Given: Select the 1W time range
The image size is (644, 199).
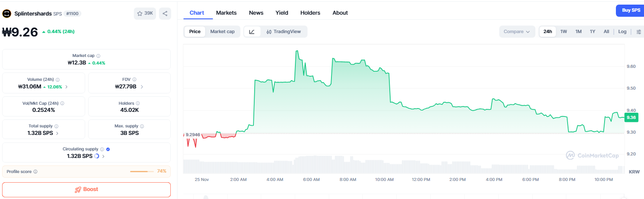Looking at the screenshot, I should [564, 31].
